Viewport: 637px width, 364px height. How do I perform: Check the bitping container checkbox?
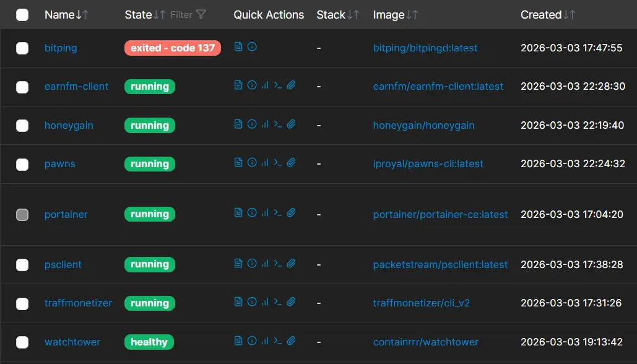(x=22, y=48)
